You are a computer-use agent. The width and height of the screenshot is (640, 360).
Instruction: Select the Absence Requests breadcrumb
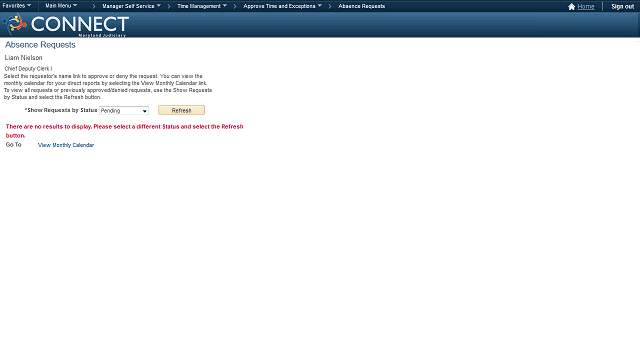[x=362, y=6]
